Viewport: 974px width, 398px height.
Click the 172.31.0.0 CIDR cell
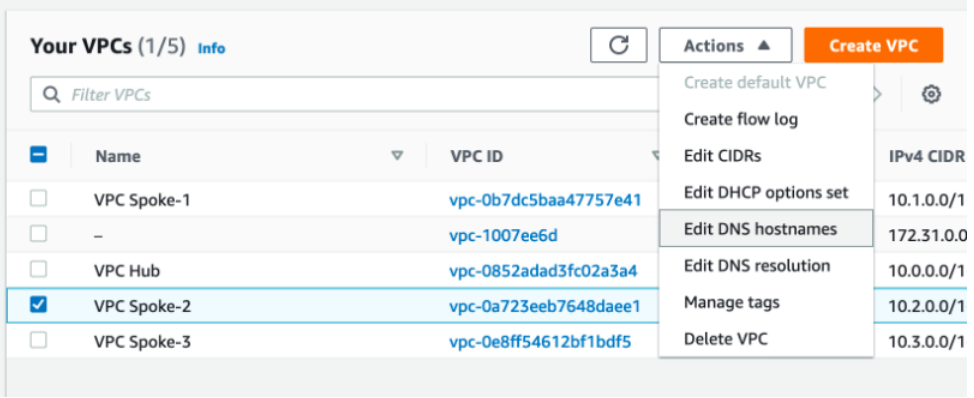coord(927,235)
